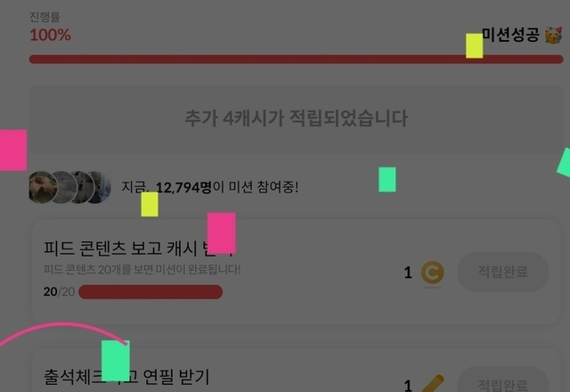The width and height of the screenshot is (570, 392).
Task: Click the yellow confetti below 지금 text
Action: 150,204
